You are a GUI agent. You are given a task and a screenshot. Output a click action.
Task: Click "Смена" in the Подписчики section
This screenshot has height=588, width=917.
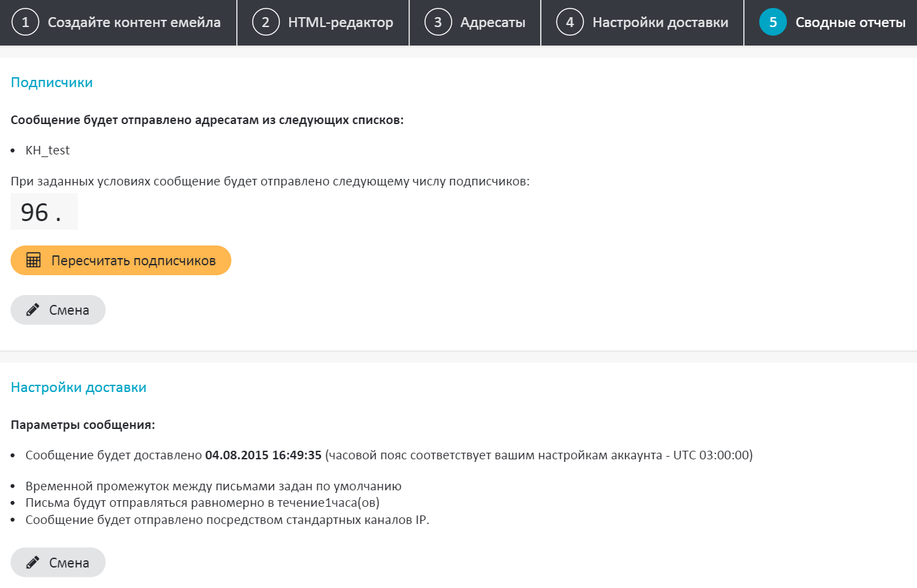point(69,310)
